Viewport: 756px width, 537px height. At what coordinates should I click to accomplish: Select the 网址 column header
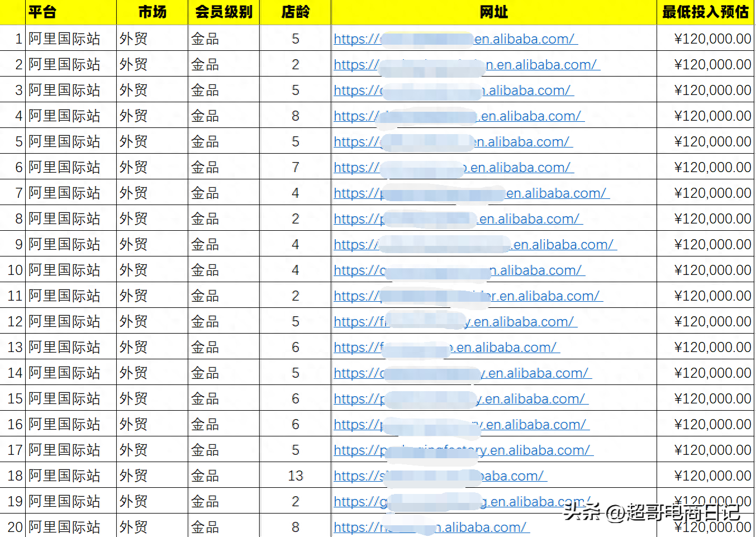[x=494, y=12]
